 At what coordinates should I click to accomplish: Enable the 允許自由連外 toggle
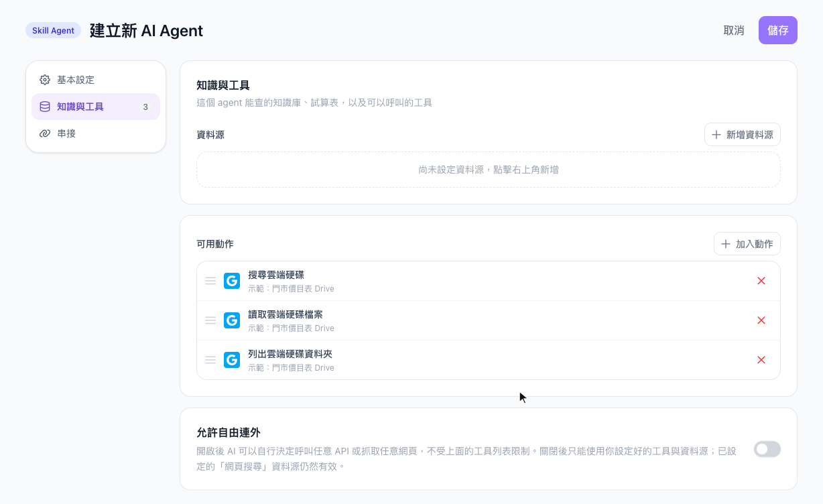click(767, 449)
